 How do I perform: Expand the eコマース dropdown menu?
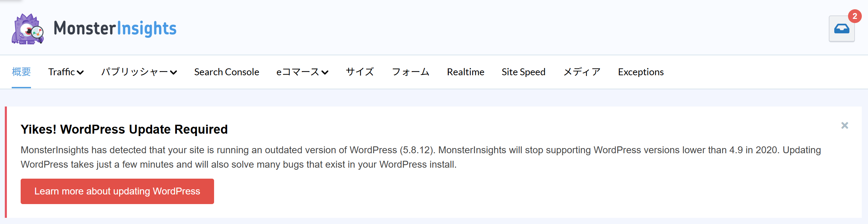pos(302,72)
